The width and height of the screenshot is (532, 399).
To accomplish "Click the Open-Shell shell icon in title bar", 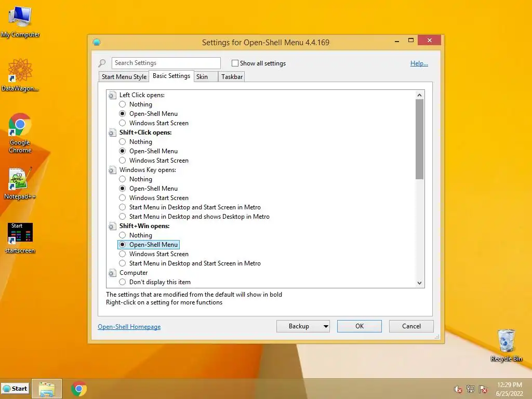I will (x=97, y=42).
